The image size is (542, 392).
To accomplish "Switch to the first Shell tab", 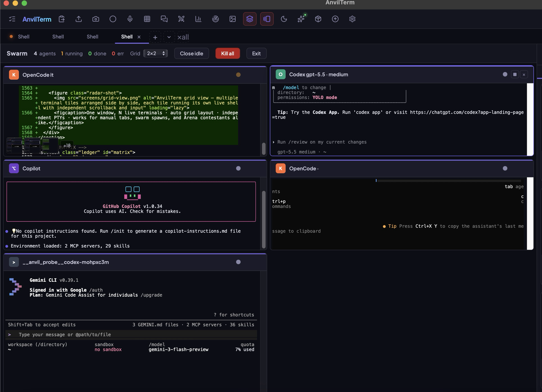I will pos(23,36).
